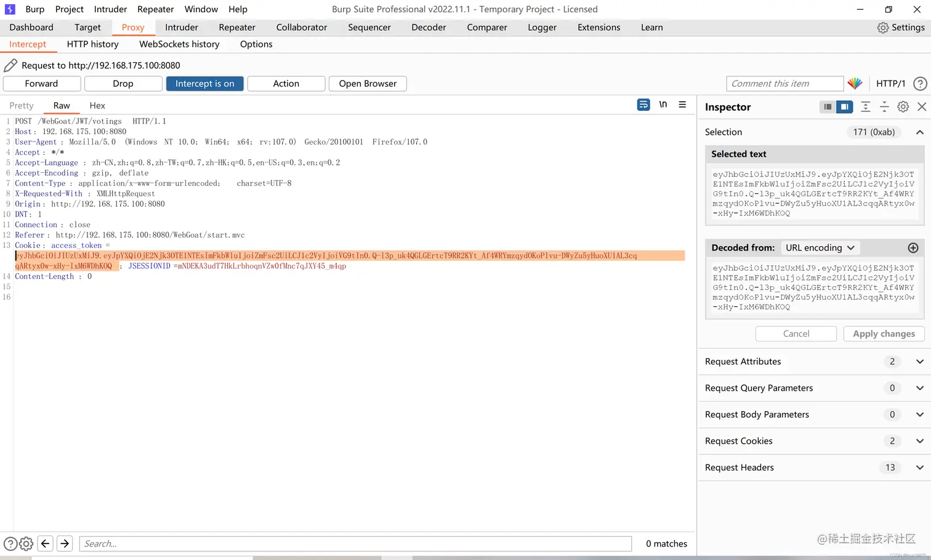Viewport: 931px width, 560px height.
Task: Toggle the Intercept is on button
Action: click(205, 84)
